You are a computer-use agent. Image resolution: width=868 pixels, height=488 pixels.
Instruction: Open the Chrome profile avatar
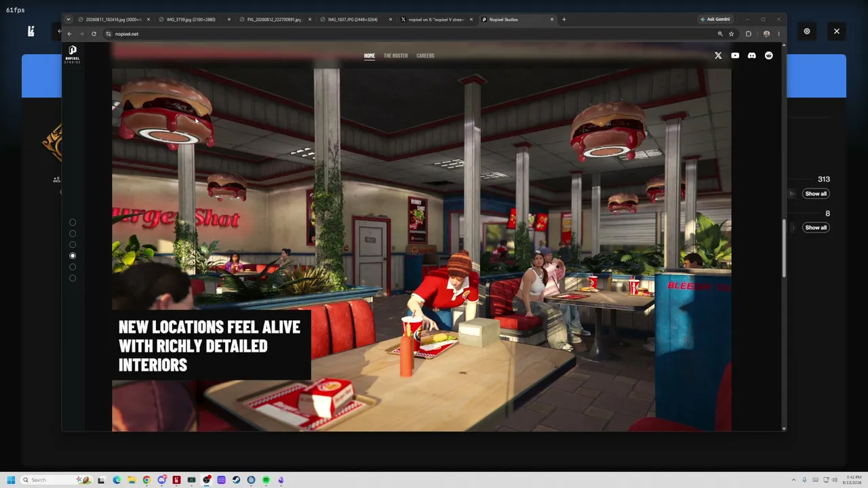tap(766, 34)
